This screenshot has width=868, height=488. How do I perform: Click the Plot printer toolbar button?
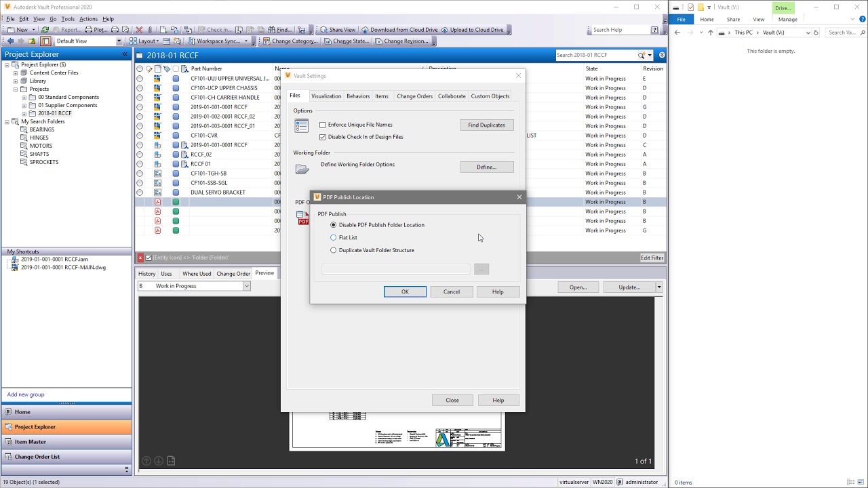pos(96,30)
